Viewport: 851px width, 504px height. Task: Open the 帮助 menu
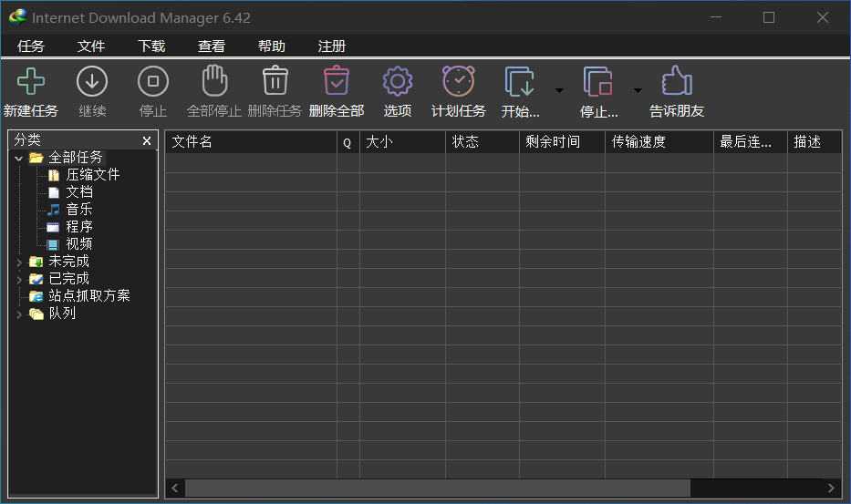click(272, 46)
